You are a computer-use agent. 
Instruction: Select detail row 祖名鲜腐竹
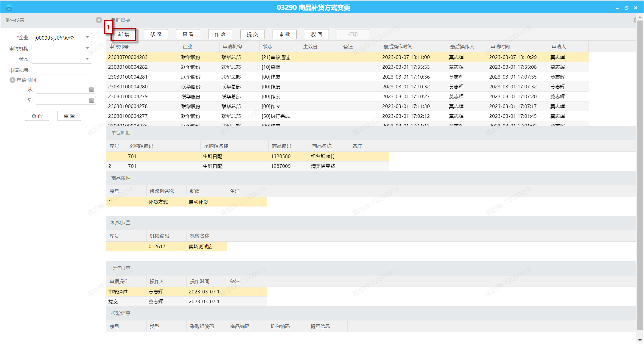248,156
